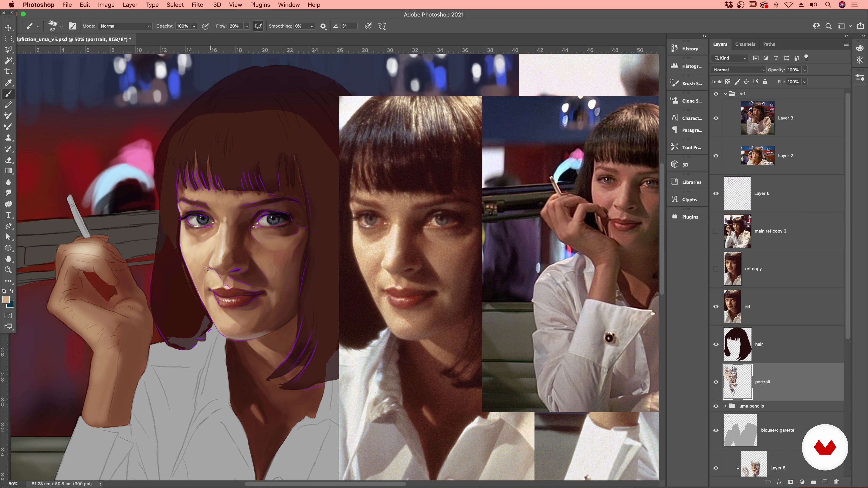Select the Clone Stamp tool
The width and height of the screenshot is (868, 488).
coord(8,138)
